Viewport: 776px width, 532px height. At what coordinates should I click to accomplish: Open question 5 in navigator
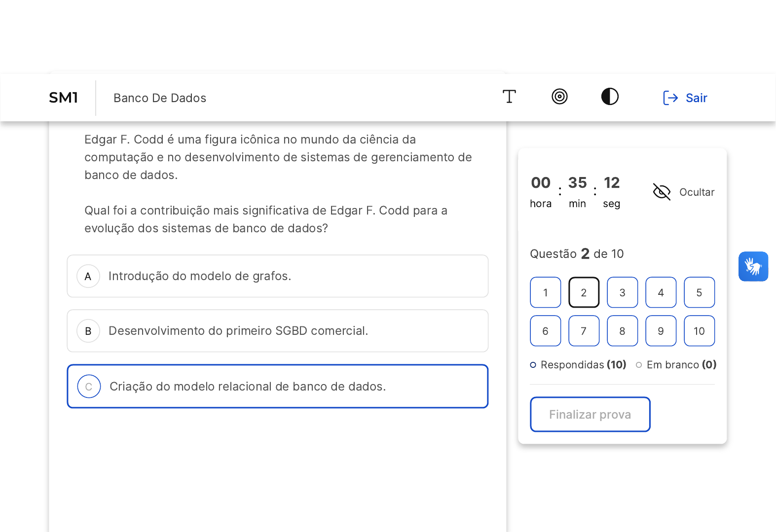[x=699, y=292]
